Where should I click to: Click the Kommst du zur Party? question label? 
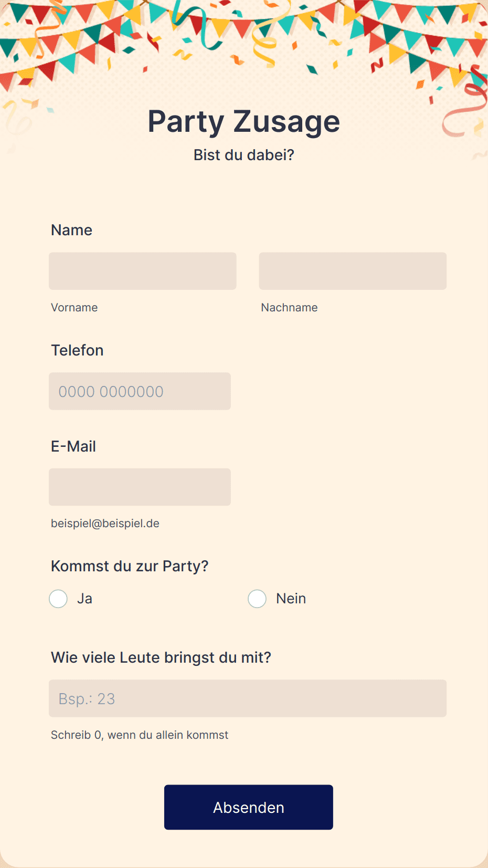pos(130,566)
